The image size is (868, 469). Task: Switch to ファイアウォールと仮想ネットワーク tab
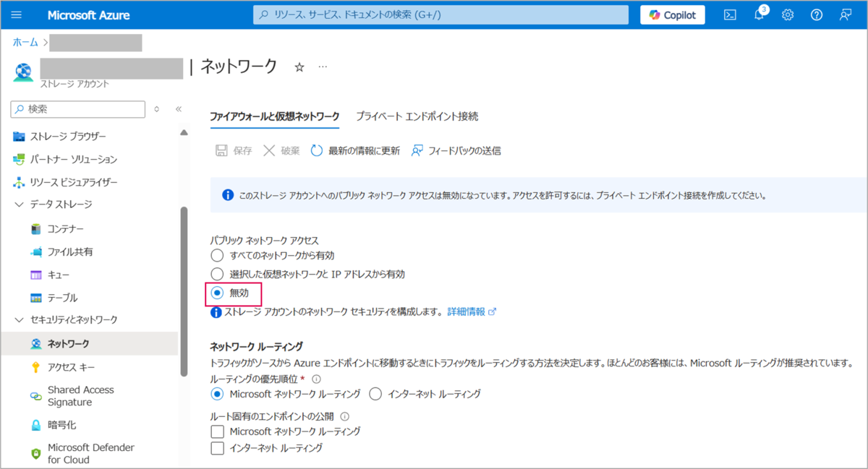point(275,116)
